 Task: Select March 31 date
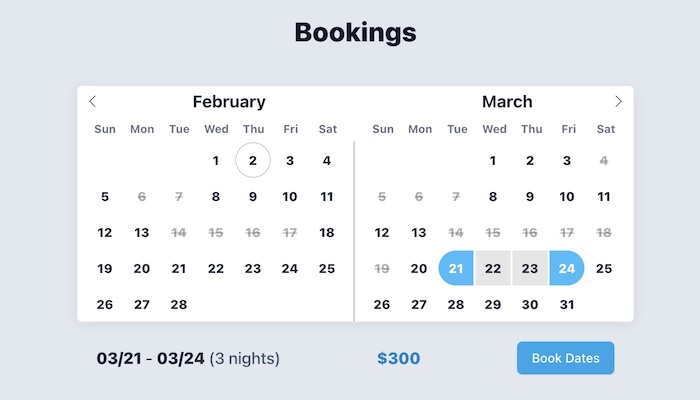567,304
